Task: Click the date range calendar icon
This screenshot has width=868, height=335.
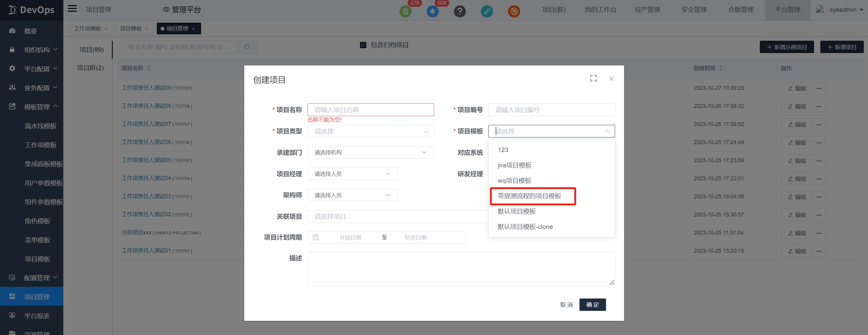Action: (315, 237)
